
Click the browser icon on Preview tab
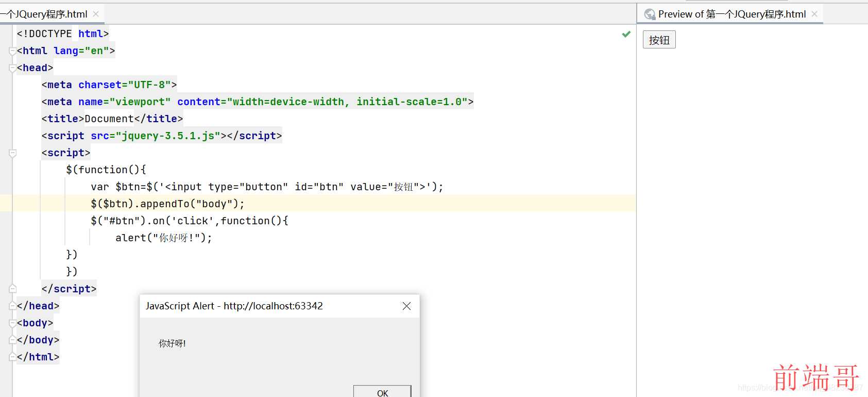click(x=650, y=14)
